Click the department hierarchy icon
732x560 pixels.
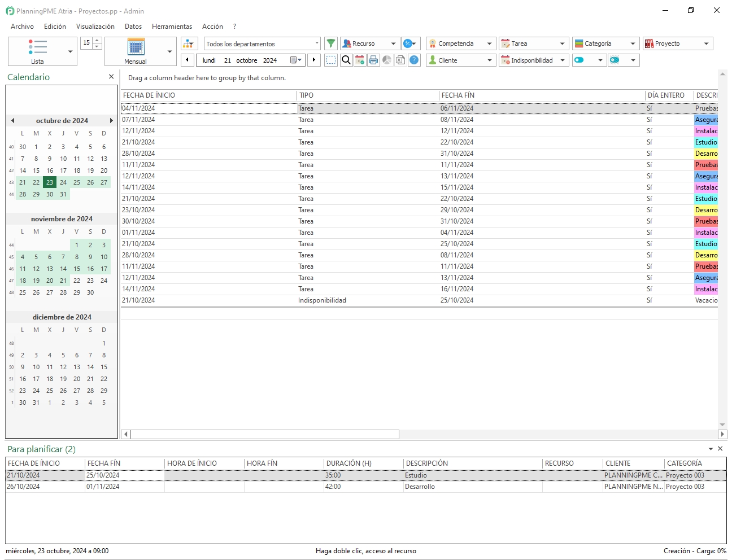tap(189, 43)
